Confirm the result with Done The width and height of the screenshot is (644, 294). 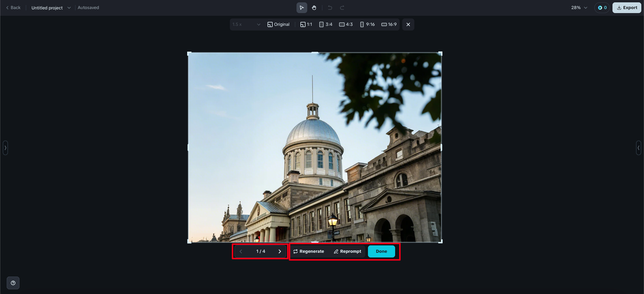tap(381, 251)
